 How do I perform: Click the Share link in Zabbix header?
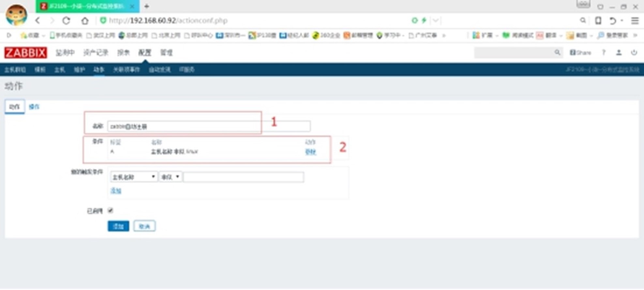pyautogui.click(x=580, y=53)
